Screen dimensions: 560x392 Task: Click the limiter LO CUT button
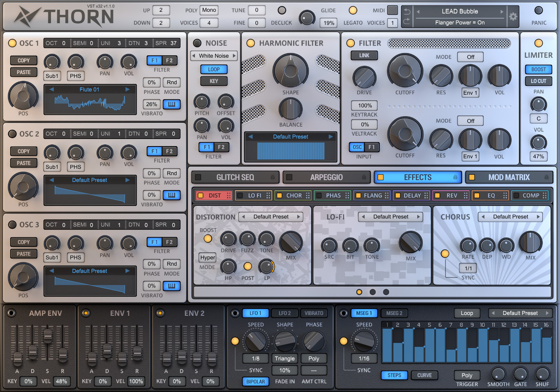539,81
